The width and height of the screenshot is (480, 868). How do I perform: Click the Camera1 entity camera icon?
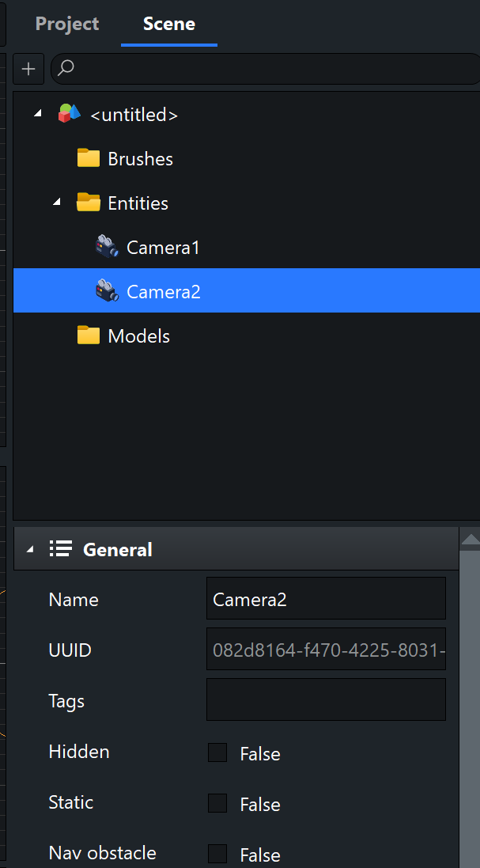(x=106, y=247)
